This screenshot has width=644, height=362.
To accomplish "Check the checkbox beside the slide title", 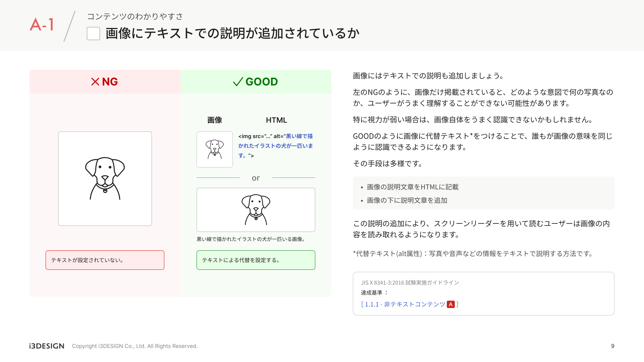I will 93,34.
